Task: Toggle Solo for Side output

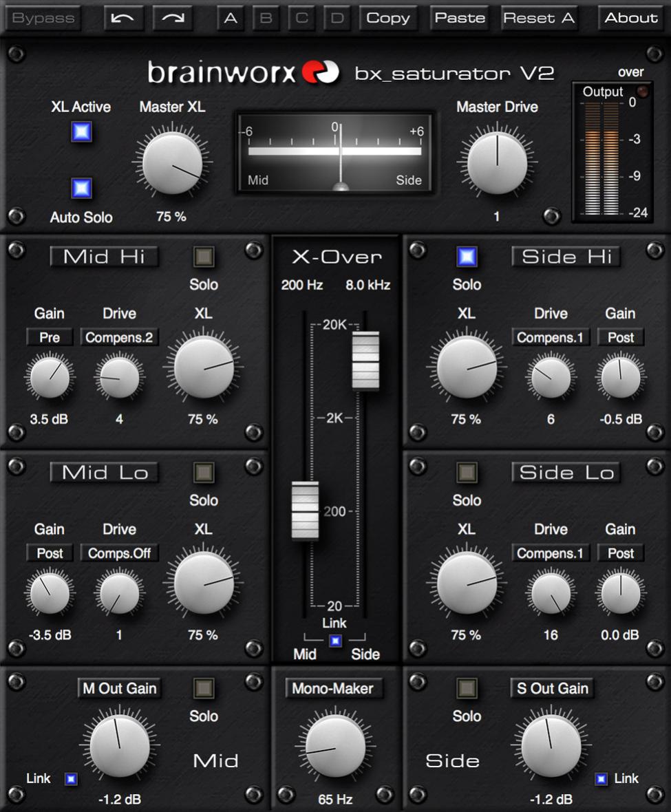Action: coord(467,688)
